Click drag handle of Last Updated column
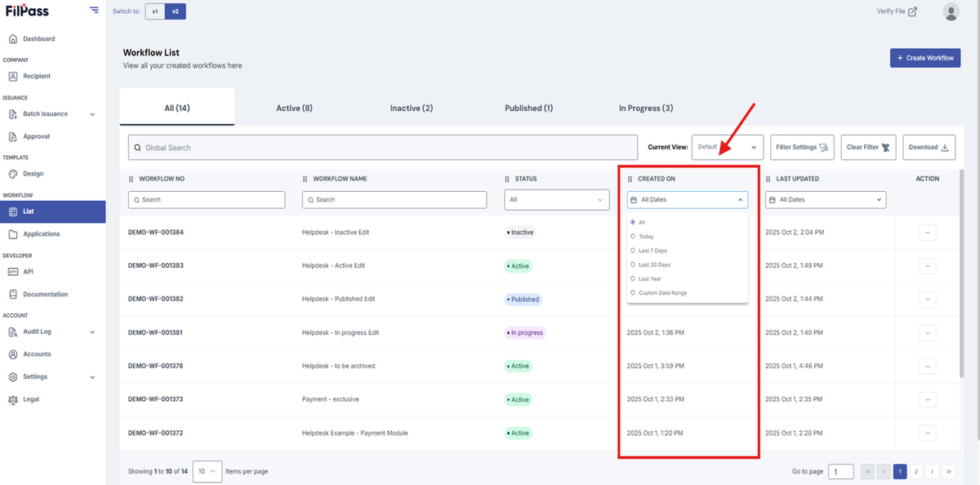 click(768, 179)
